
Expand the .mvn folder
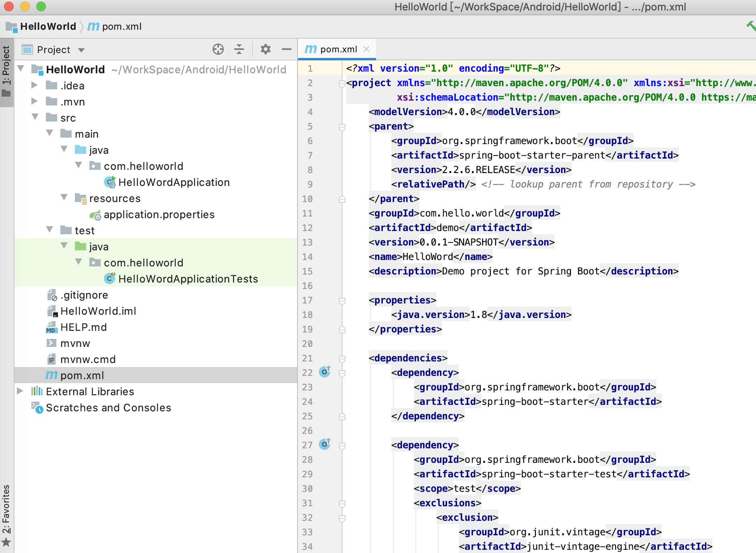coord(35,101)
